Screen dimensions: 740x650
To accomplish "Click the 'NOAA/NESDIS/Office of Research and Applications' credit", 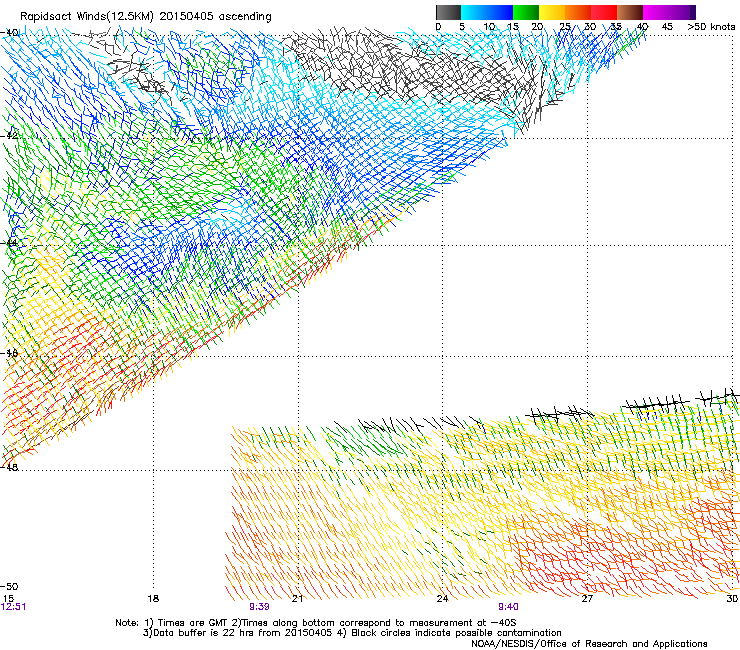I will tap(589, 644).
